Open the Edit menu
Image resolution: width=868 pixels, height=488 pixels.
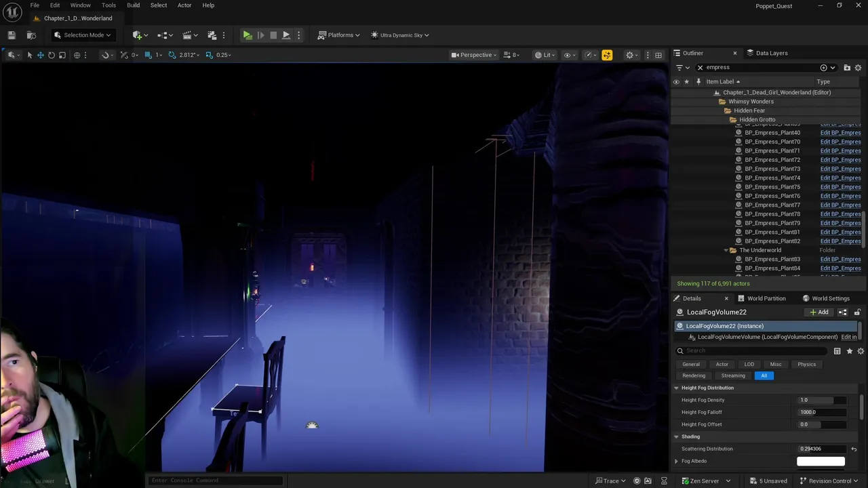55,5
